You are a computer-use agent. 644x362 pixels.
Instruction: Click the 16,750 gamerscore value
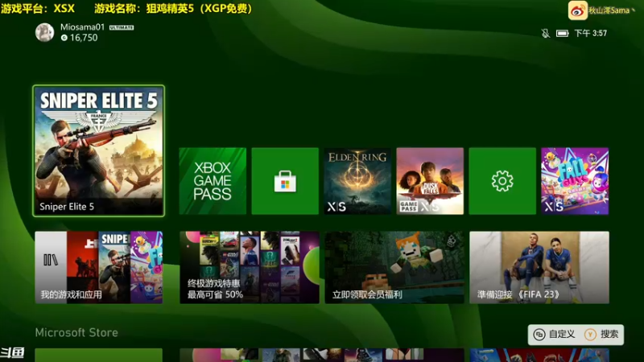point(84,38)
